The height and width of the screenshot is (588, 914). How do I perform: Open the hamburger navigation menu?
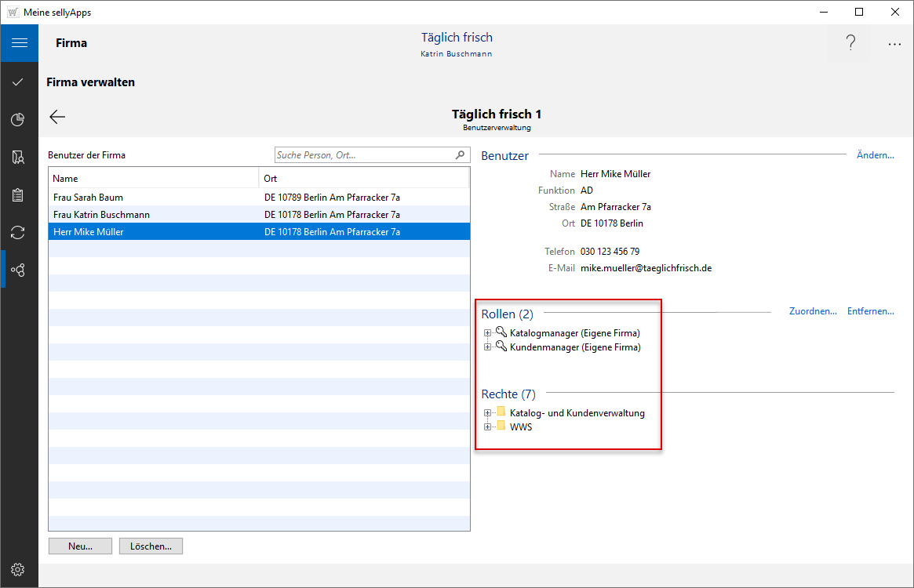[19, 43]
